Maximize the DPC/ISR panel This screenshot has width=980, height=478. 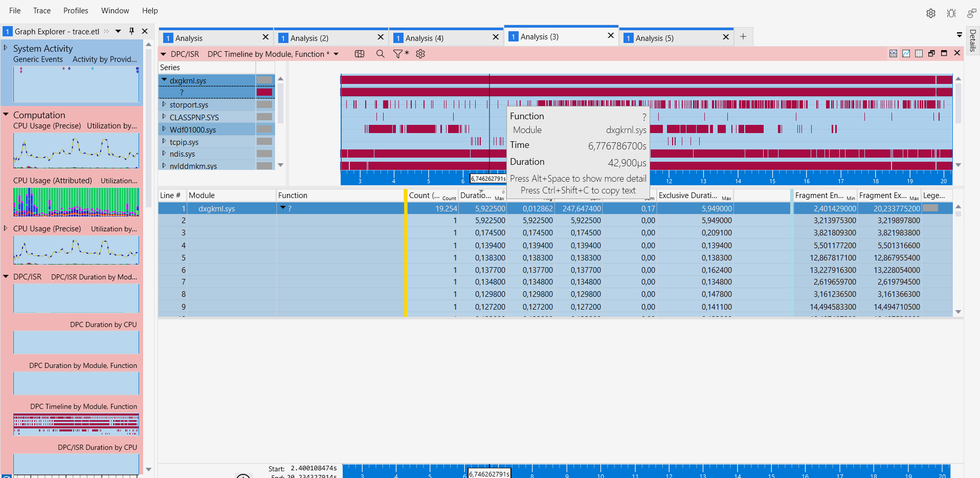click(x=944, y=53)
